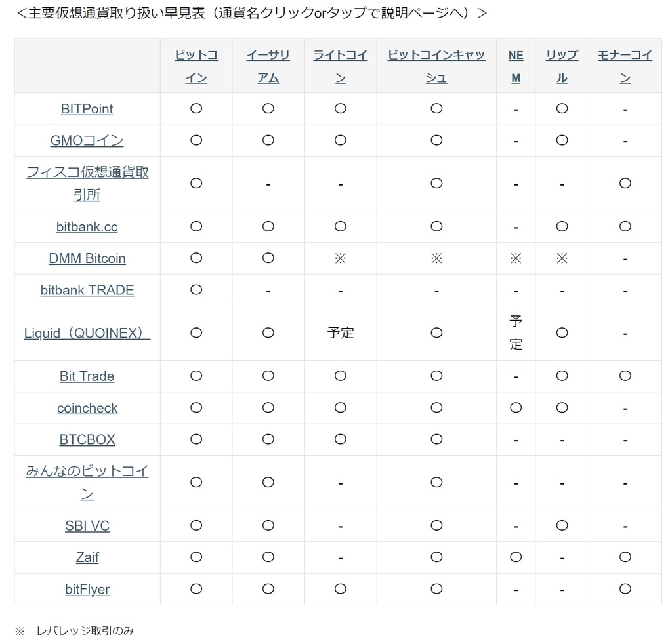Visit the coincheck link
672x644 pixels.
pos(87,408)
